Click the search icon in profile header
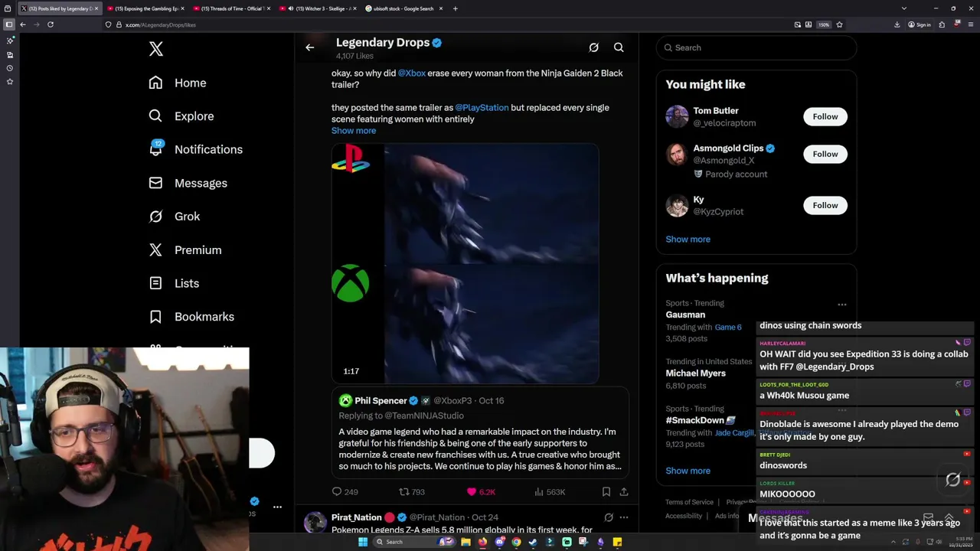980x551 pixels. coord(619,47)
